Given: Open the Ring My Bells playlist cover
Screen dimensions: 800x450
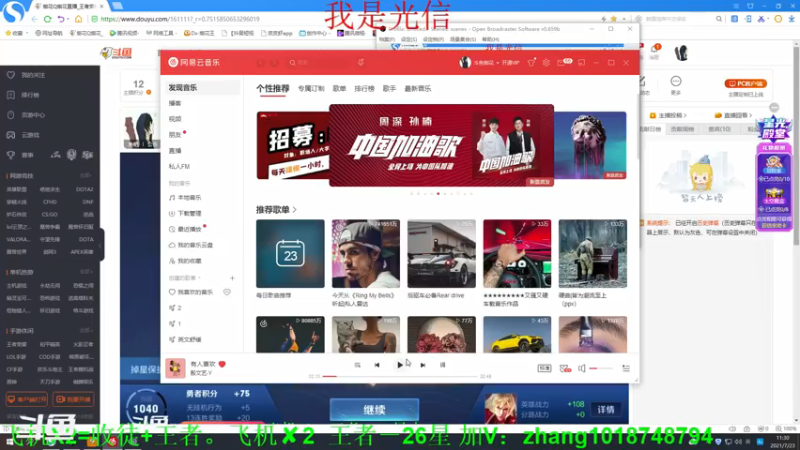Looking at the screenshot, I should tap(366, 254).
